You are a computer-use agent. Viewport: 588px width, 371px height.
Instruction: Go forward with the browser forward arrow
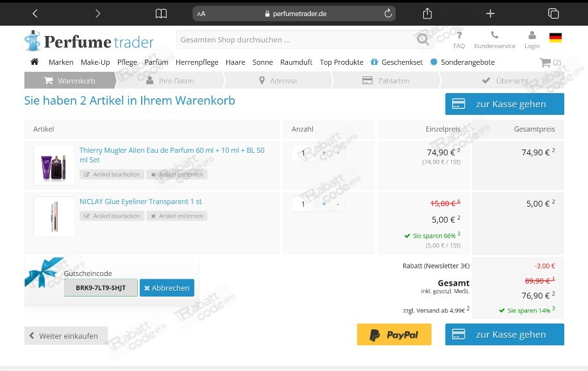point(97,13)
